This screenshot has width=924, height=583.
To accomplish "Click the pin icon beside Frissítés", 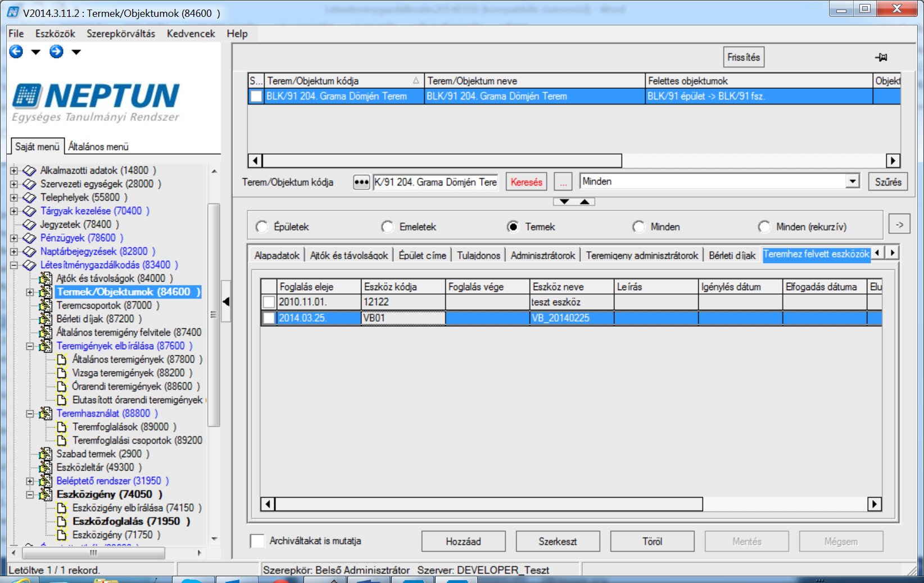I will pos(881,57).
